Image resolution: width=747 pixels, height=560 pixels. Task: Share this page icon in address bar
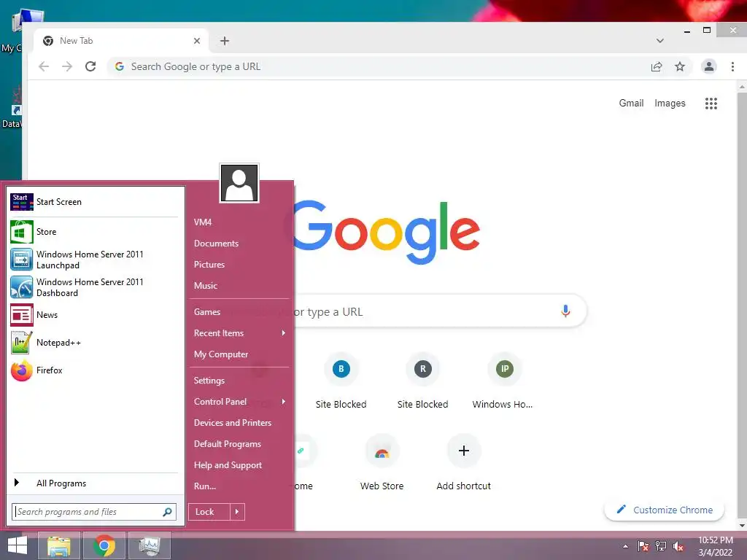pos(657,66)
